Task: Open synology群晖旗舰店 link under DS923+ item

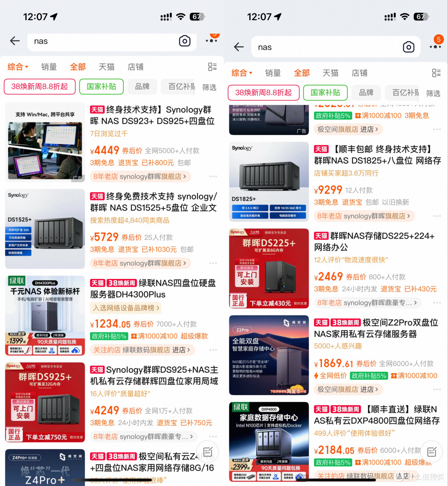Action: coord(140,176)
